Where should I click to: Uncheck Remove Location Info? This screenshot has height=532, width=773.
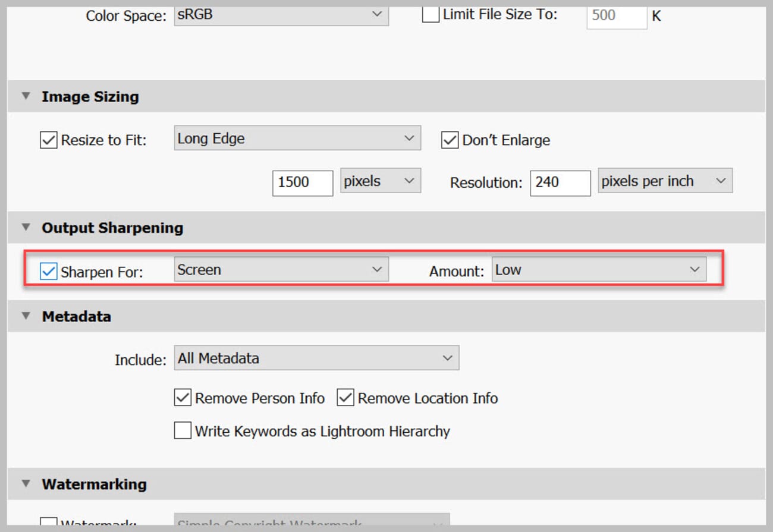click(x=345, y=398)
